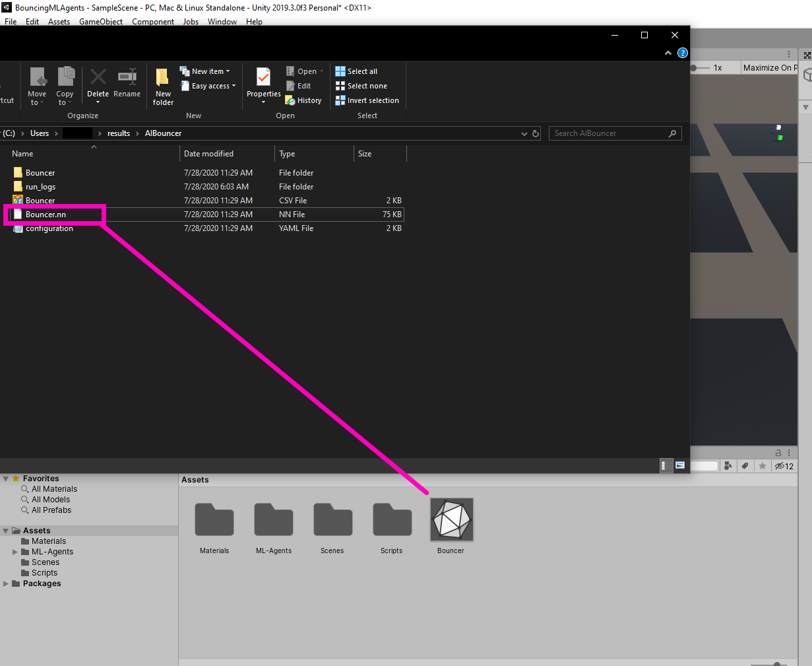The width and height of the screenshot is (812, 666).
Task: Click Invert selection in the ribbon
Action: coord(367,100)
